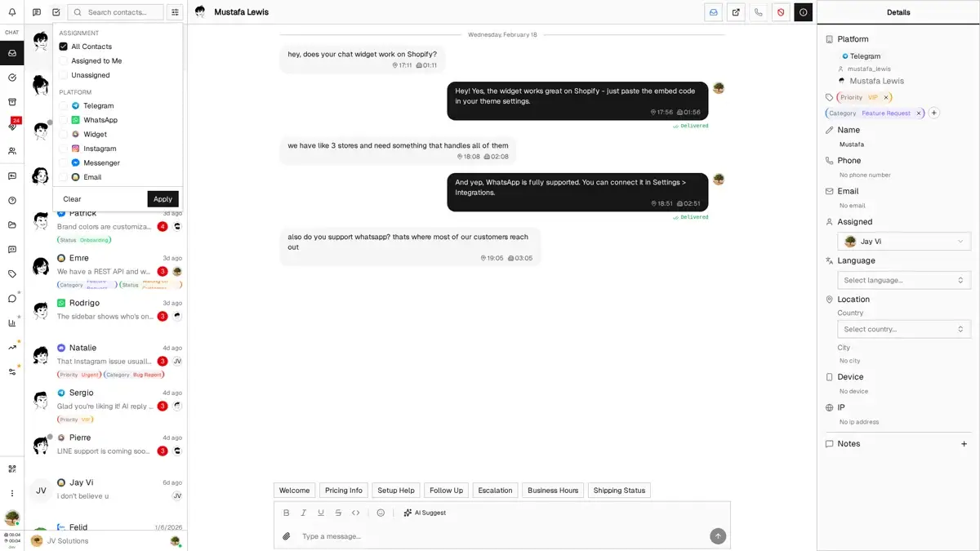The height and width of the screenshot is (551, 980).
Task: Click the send message arrow button
Action: [x=718, y=535]
